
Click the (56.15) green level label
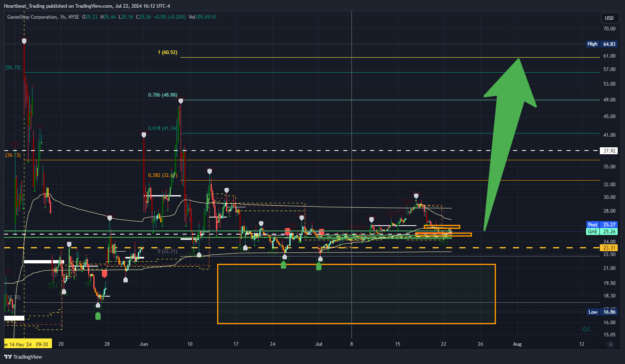click(x=13, y=67)
